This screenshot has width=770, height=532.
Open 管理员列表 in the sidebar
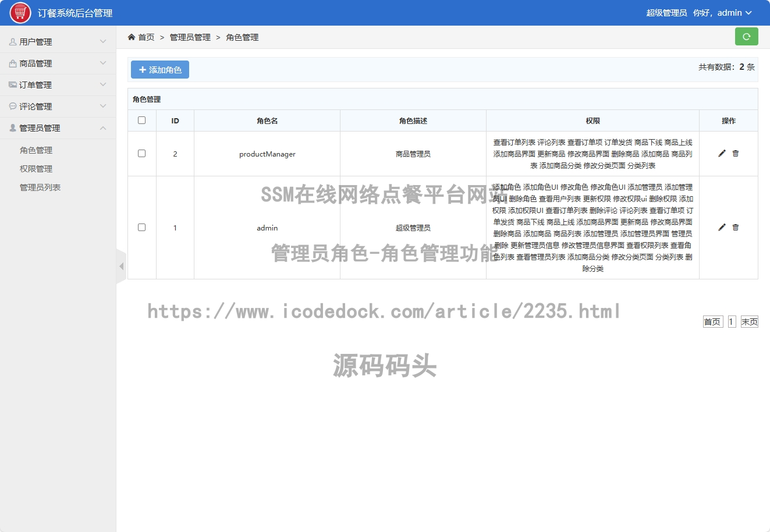point(40,187)
